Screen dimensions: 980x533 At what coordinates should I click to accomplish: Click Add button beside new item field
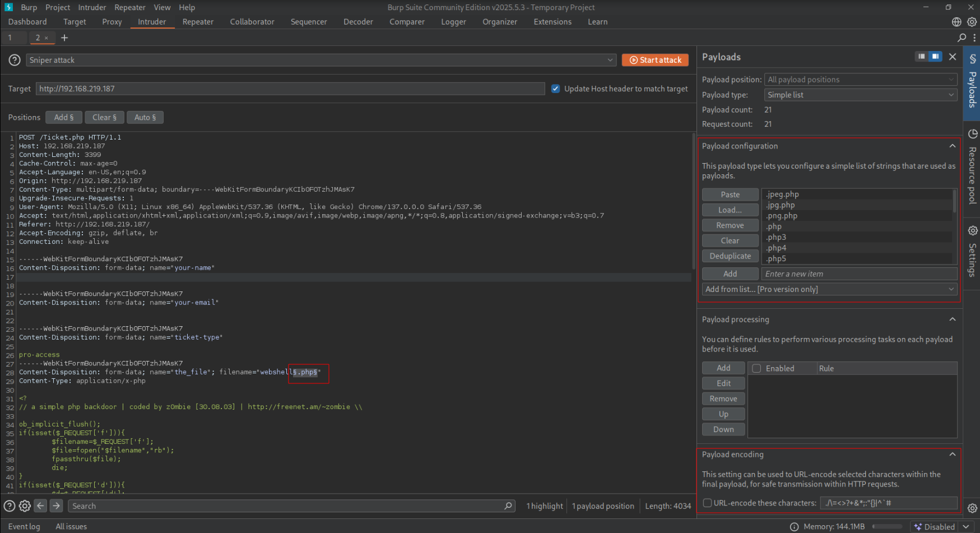[x=730, y=274]
